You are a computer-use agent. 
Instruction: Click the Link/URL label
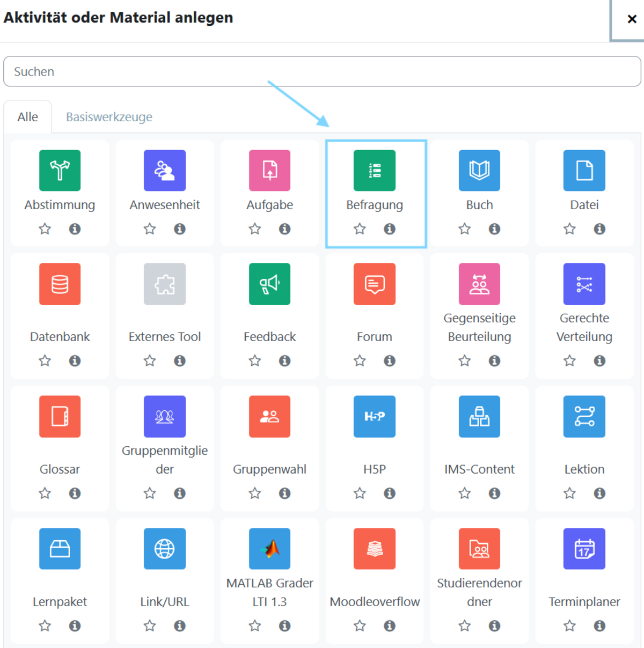pyautogui.click(x=165, y=602)
